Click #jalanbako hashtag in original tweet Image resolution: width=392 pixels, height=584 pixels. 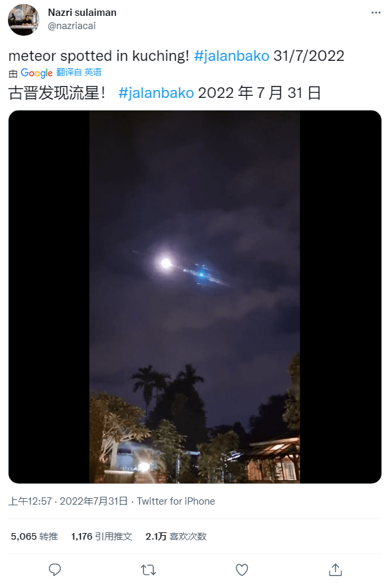pos(231,56)
